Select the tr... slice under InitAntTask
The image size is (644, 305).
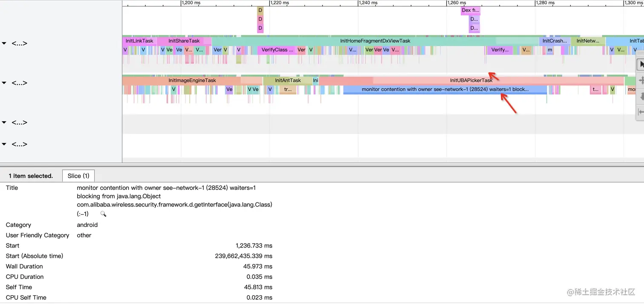[x=288, y=90]
